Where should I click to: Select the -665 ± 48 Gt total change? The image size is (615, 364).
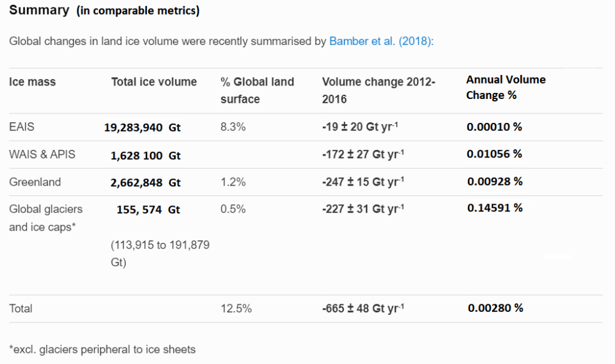(x=363, y=308)
